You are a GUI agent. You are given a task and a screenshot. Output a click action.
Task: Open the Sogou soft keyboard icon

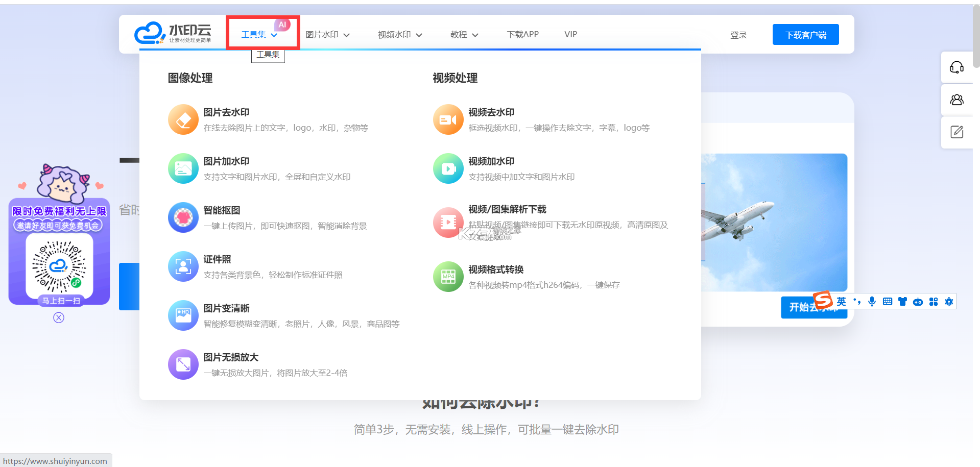point(888,302)
